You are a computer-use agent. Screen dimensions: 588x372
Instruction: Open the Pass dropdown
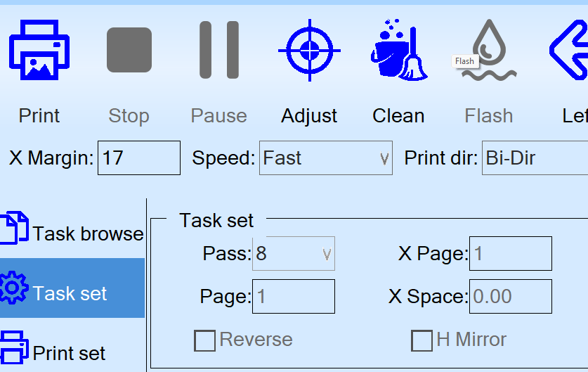pos(294,254)
